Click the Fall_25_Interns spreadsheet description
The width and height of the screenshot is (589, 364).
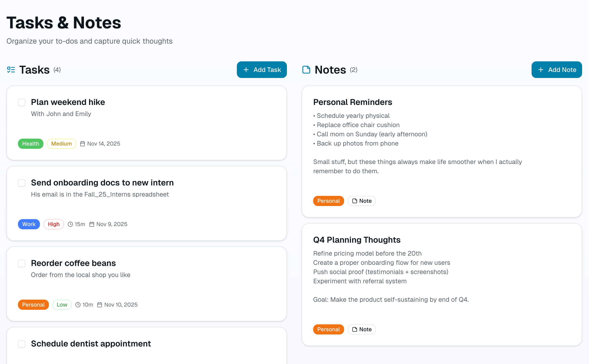coord(100,194)
